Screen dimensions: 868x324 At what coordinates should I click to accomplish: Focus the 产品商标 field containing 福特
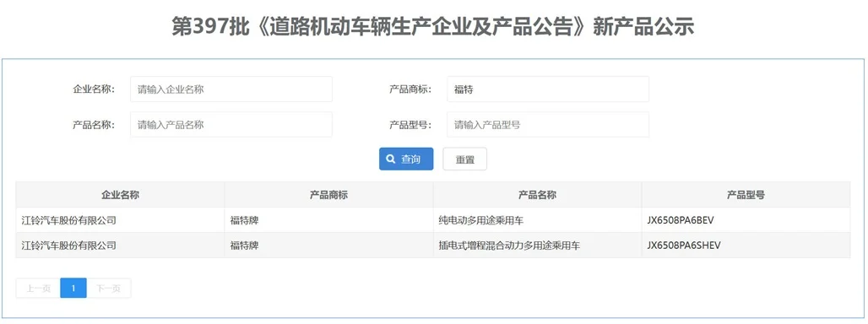548,89
